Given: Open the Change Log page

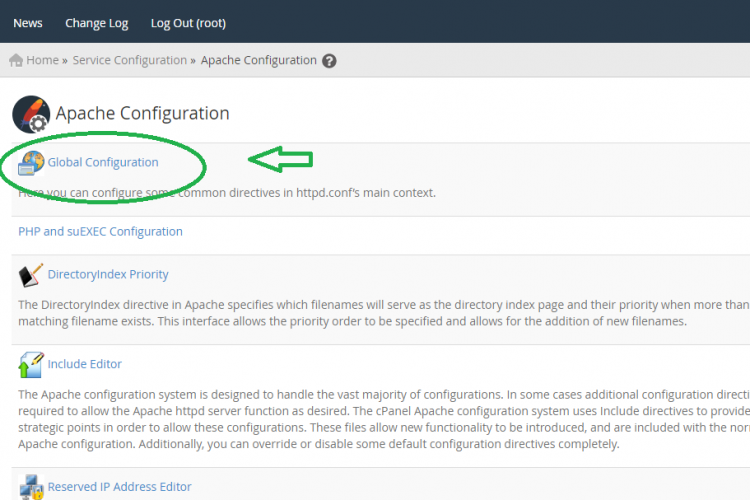Looking at the screenshot, I should tap(97, 23).
